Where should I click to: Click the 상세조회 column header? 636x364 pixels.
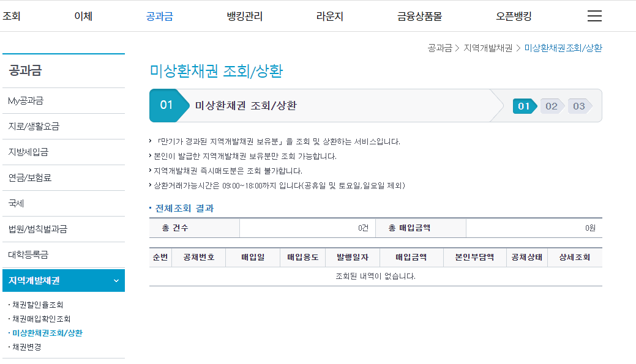coord(575,258)
